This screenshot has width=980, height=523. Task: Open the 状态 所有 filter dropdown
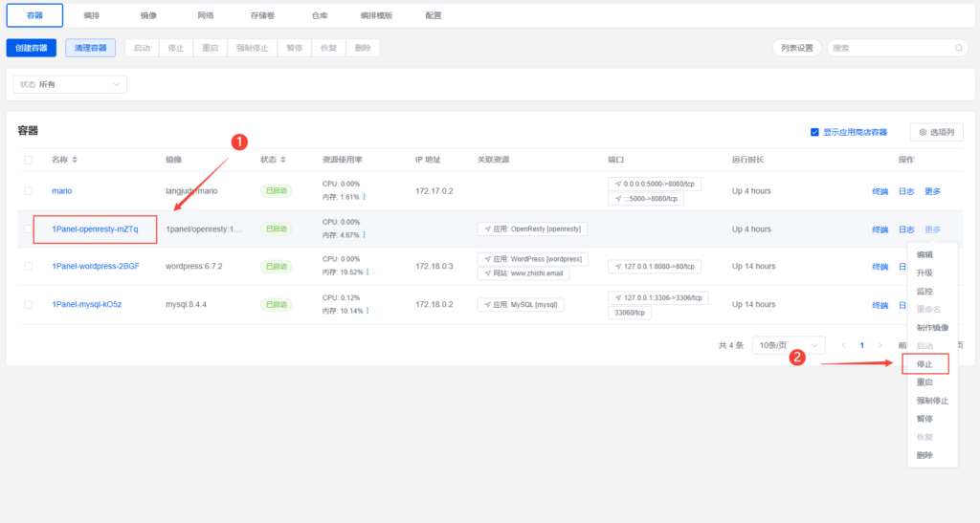pos(70,84)
